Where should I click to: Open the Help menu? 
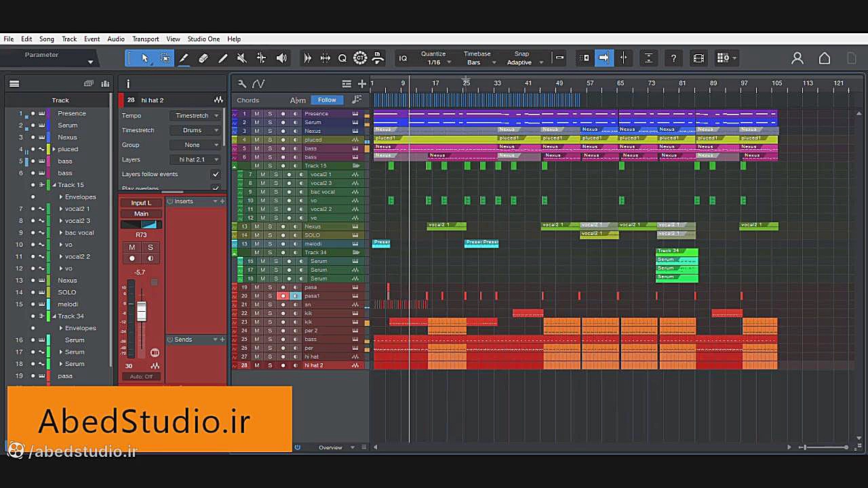(234, 39)
